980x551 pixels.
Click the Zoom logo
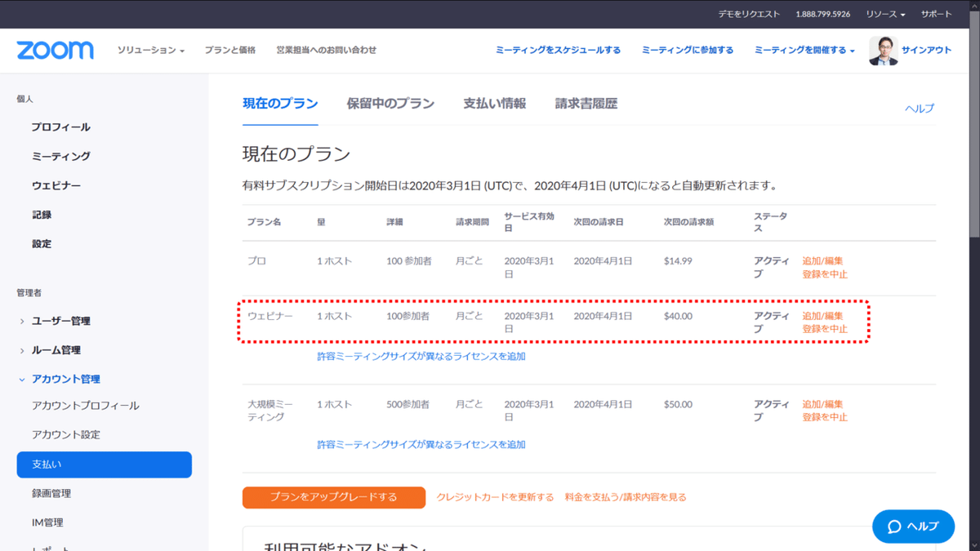coord(55,50)
